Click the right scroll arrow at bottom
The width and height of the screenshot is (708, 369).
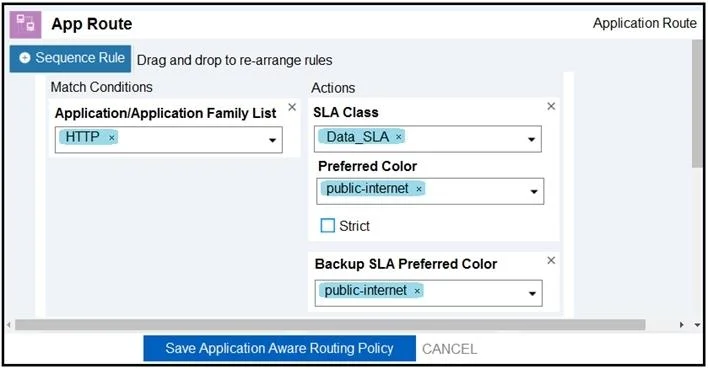click(682, 325)
